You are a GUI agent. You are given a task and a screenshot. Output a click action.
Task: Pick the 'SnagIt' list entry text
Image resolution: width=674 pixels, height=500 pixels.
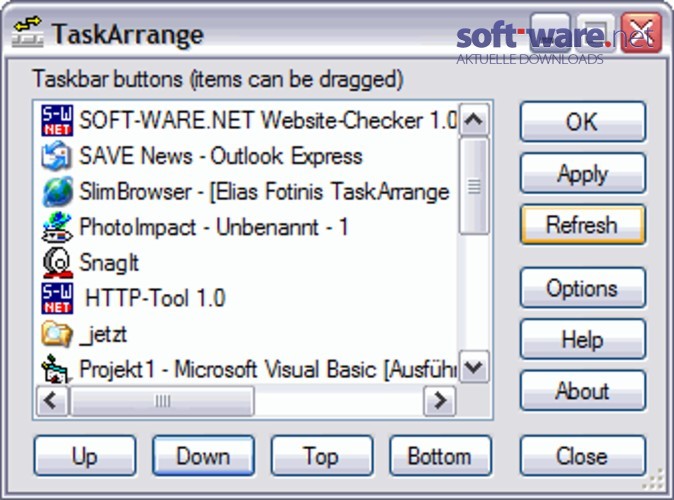click(109, 263)
